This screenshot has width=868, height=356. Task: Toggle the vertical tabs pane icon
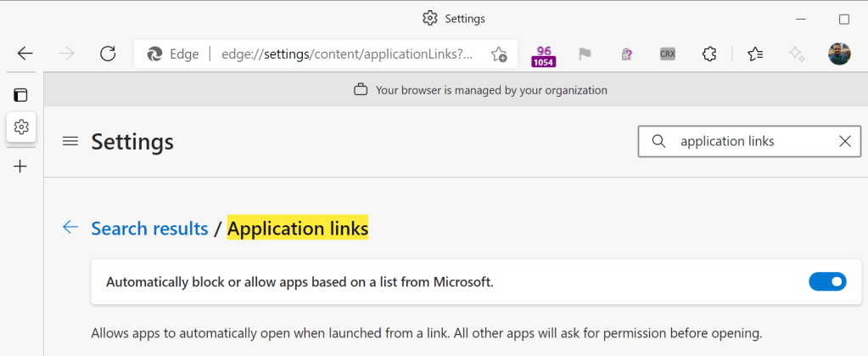[20, 94]
